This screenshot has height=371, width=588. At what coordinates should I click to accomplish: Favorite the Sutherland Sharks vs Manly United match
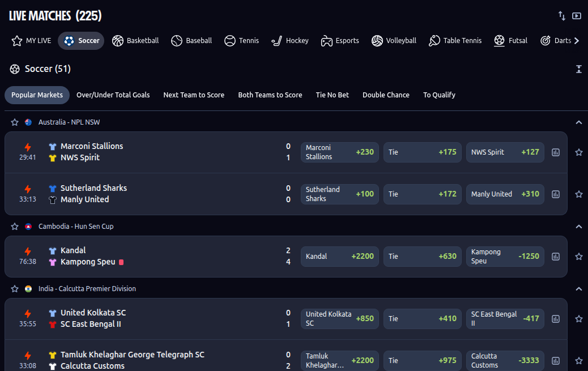[579, 194]
